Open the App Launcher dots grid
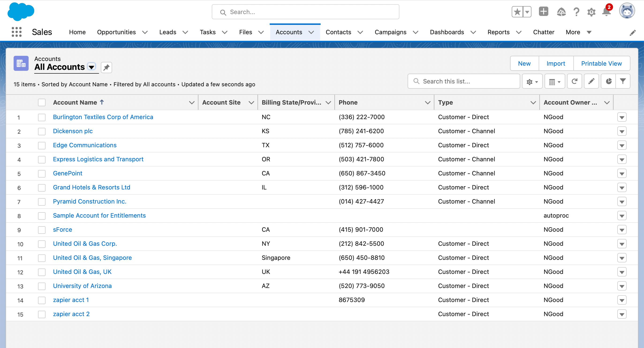The height and width of the screenshot is (348, 644). [x=16, y=32]
